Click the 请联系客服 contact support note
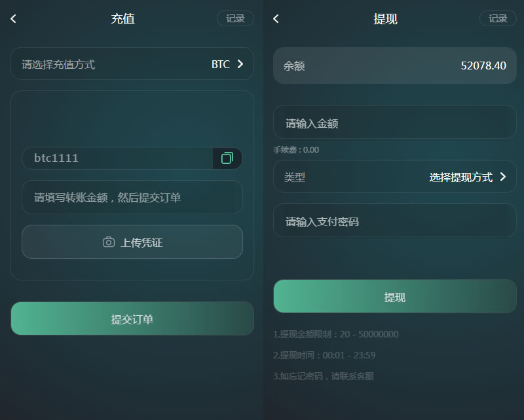 click(x=352, y=376)
